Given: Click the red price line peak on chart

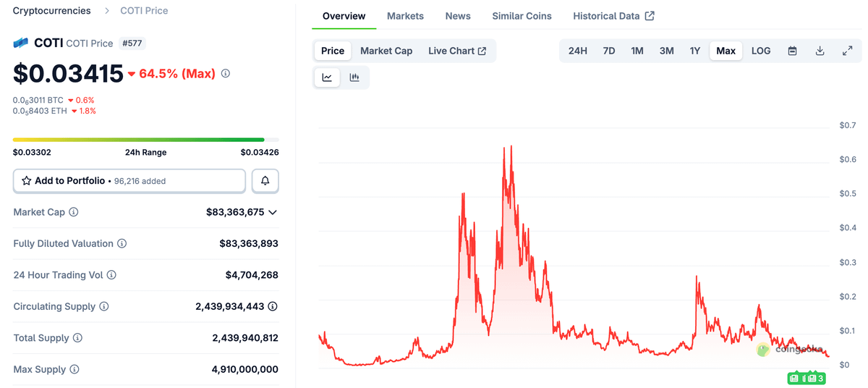Looking at the screenshot, I should [511, 147].
